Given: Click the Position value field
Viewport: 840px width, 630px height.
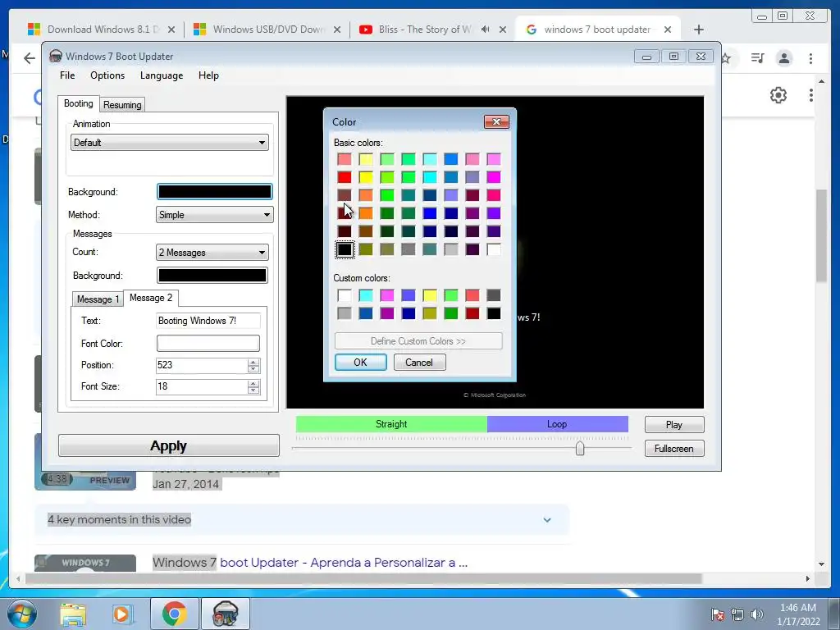Looking at the screenshot, I should pyautogui.click(x=202, y=365).
